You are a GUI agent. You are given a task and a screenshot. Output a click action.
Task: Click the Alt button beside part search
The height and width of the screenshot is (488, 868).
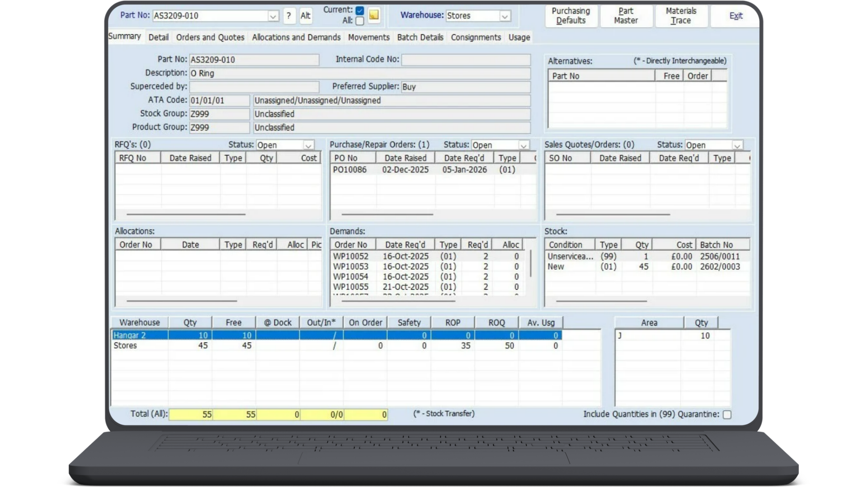[x=306, y=16]
